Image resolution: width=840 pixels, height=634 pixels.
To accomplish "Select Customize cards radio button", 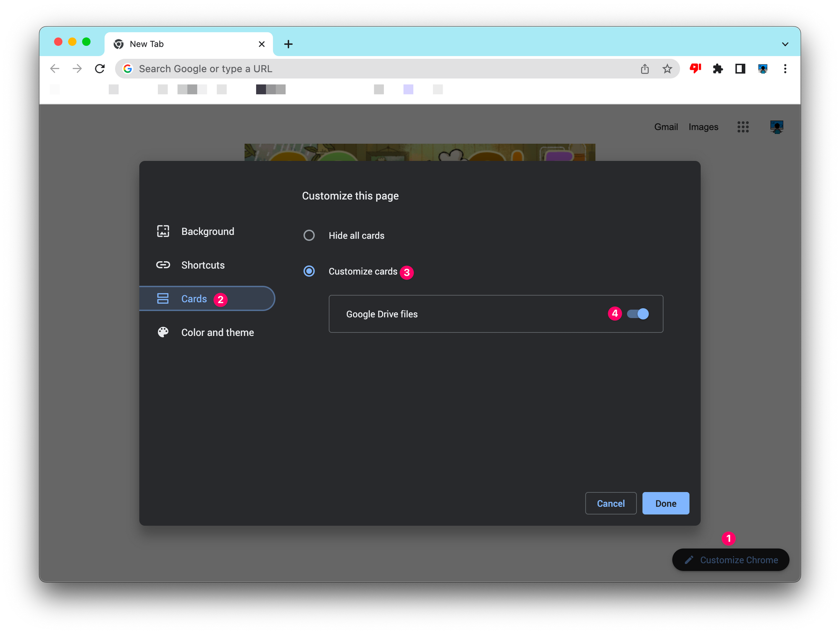I will point(309,271).
